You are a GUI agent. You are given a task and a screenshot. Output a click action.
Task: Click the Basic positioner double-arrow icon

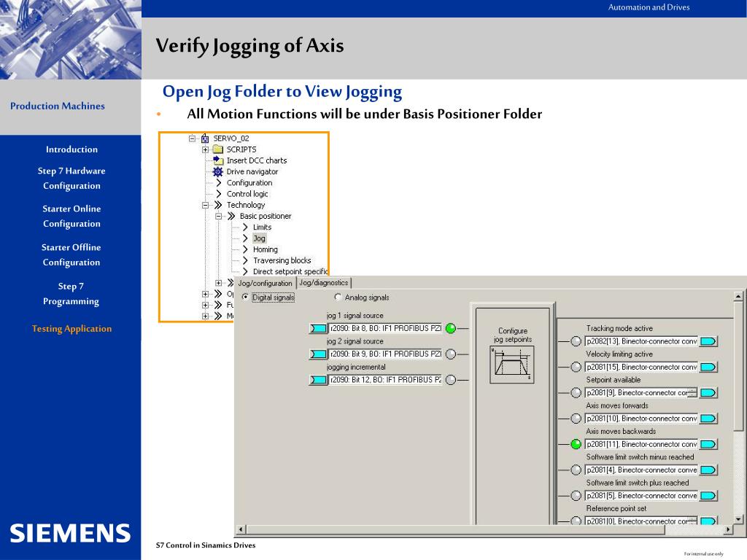(x=231, y=216)
